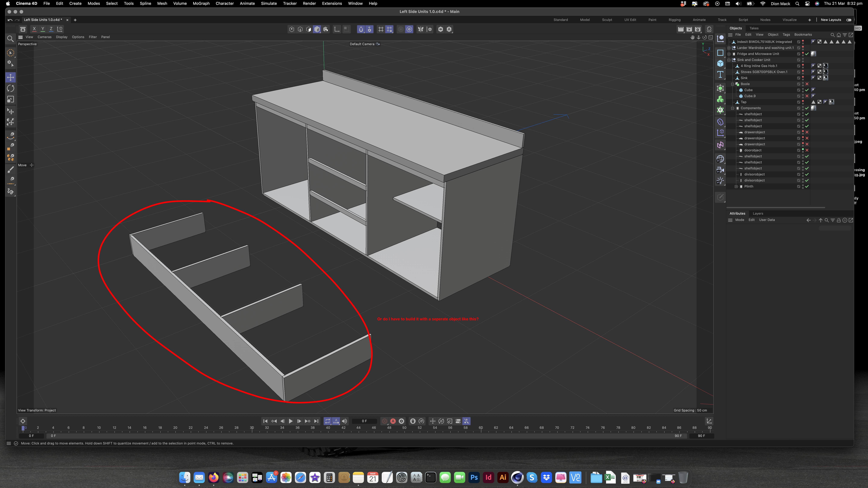Screen dimensions: 868x488
Task: Collapse the Sink and Cooker Unit hierarchy
Action: [729, 60]
